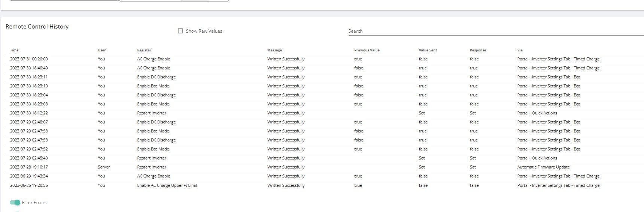The height and width of the screenshot is (212, 644).
Task: Select the 2023-06-29 19:43:34 timestamp
Action: pyautogui.click(x=29, y=176)
